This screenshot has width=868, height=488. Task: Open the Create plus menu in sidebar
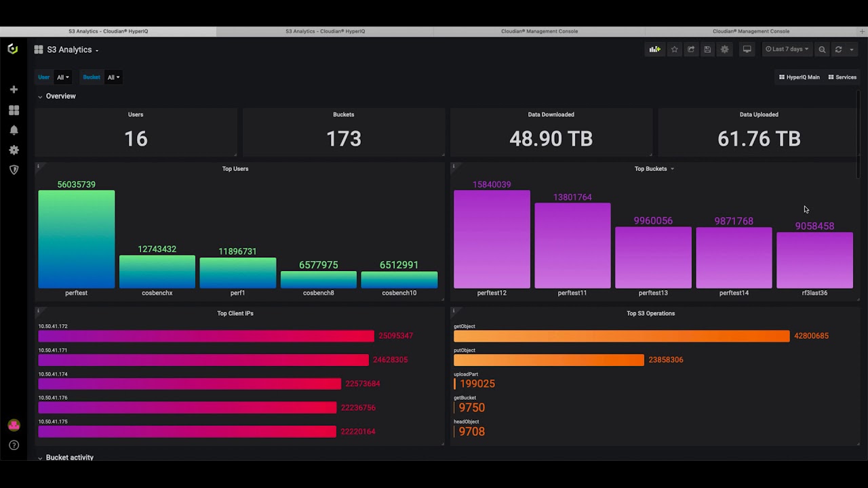click(14, 89)
